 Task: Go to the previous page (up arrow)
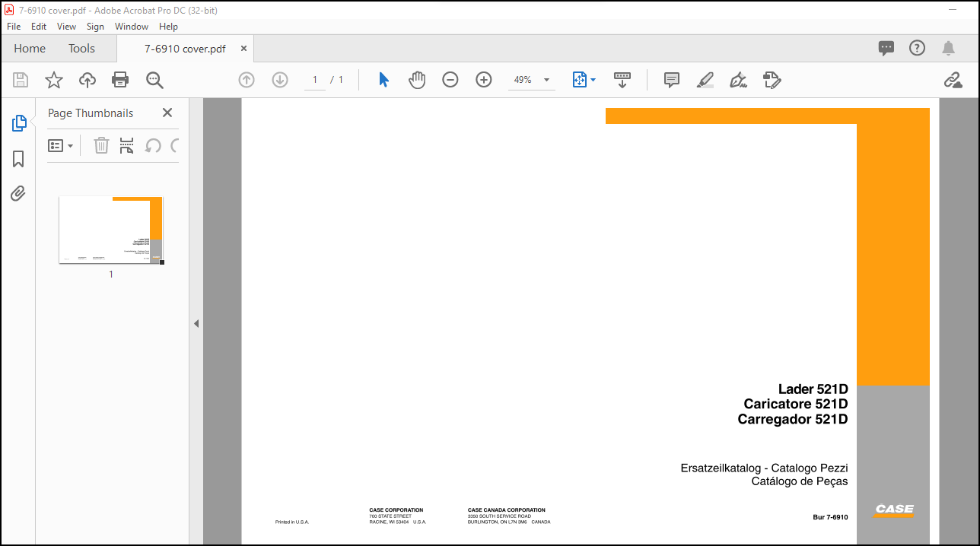coord(247,80)
